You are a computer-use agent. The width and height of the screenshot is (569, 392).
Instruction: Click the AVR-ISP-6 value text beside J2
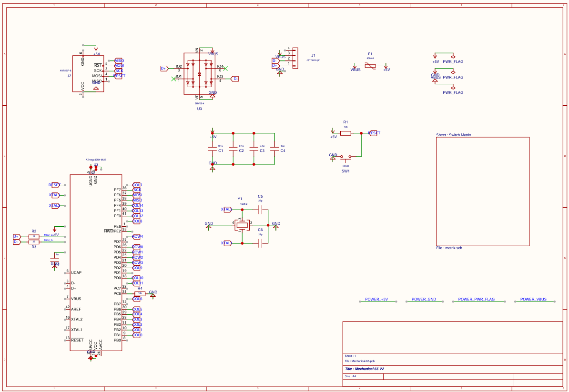pyautogui.click(x=66, y=70)
